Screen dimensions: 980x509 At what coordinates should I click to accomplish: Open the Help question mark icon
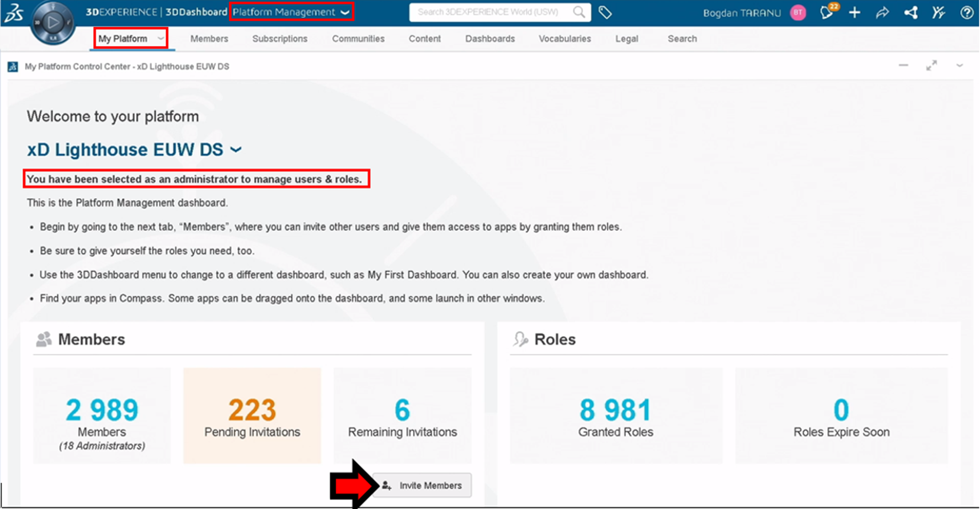tap(967, 13)
